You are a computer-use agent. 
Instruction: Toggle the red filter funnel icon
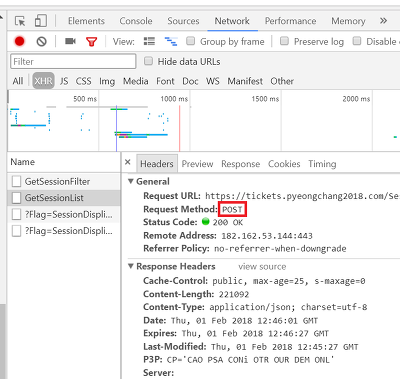tap(91, 42)
